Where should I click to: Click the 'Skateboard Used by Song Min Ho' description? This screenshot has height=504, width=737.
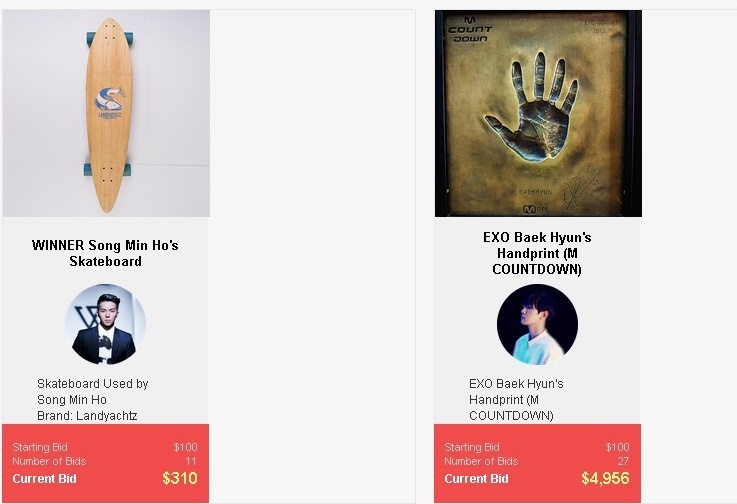(x=93, y=392)
